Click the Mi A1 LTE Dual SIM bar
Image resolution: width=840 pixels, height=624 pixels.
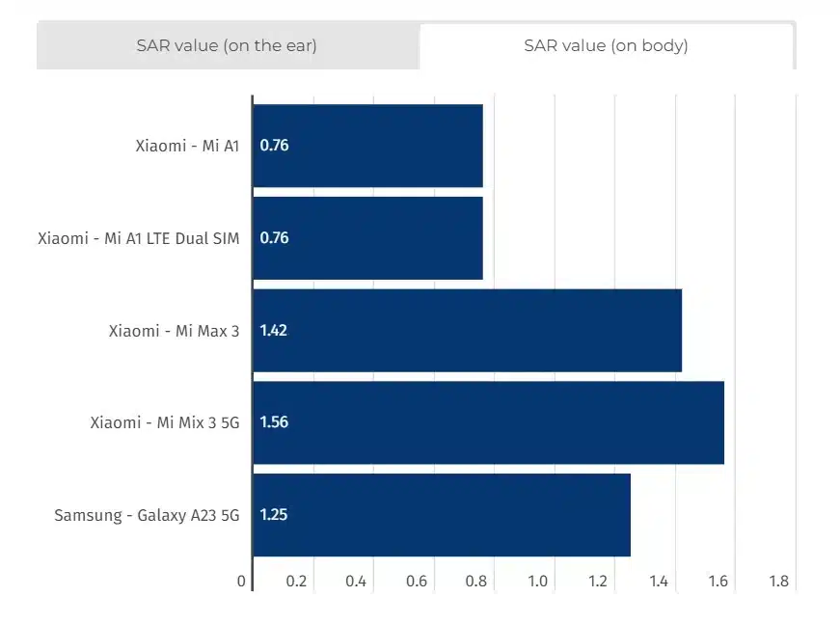coord(386,238)
